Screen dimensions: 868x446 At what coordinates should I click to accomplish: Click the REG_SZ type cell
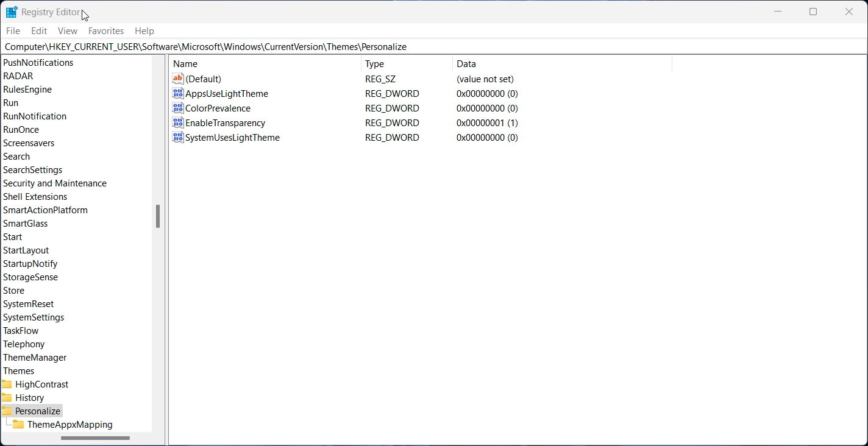click(381, 79)
